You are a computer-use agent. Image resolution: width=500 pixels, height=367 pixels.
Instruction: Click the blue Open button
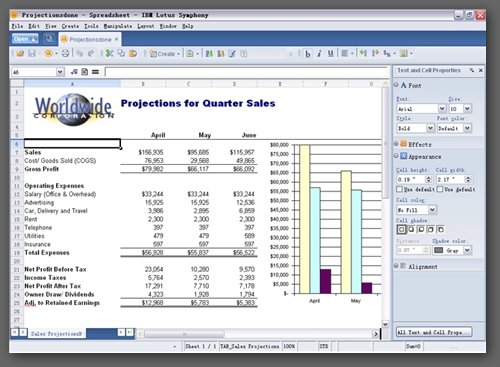(x=25, y=39)
